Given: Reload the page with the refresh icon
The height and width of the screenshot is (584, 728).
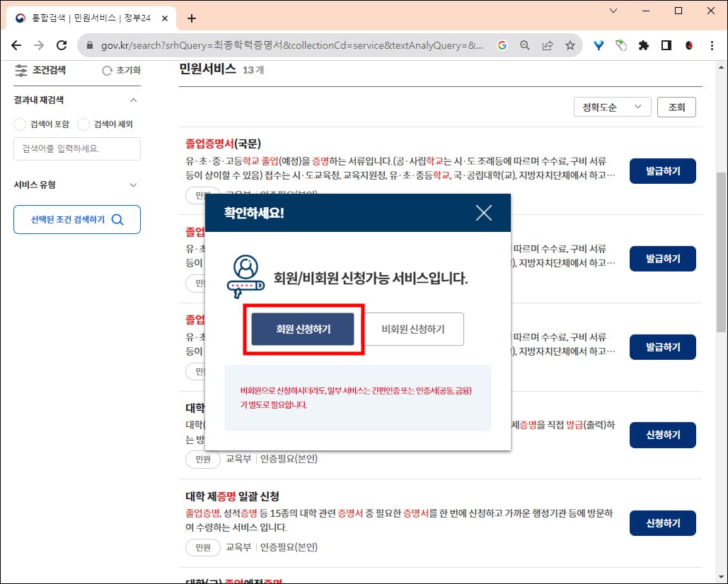Looking at the screenshot, I should [62, 45].
